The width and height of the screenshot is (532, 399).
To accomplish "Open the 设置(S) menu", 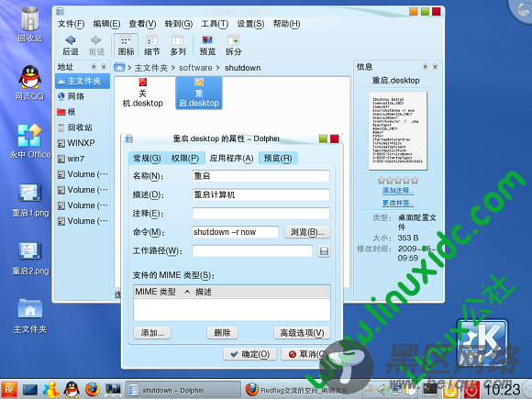I will (250, 24).
